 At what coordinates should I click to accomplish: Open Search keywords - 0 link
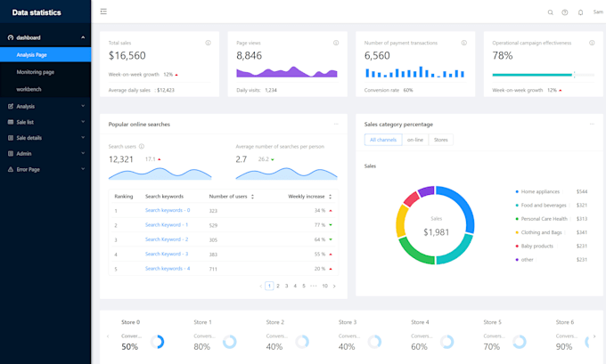coord(168,210)
